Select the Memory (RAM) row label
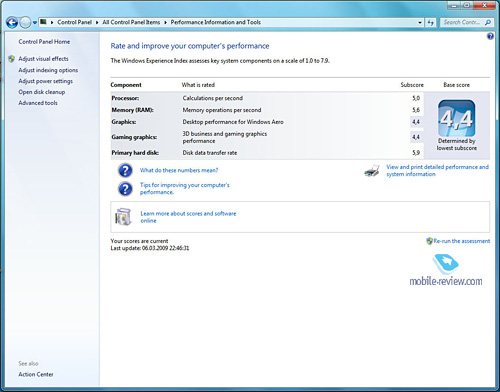This screenshot has height=392, width=500. click(x=132, y=110)
